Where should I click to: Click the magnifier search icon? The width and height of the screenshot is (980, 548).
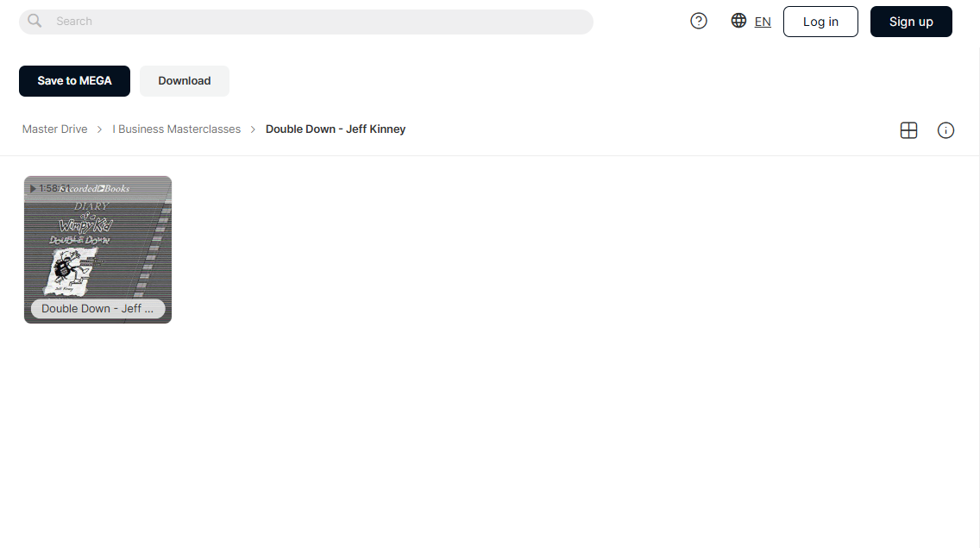[35, 22]
